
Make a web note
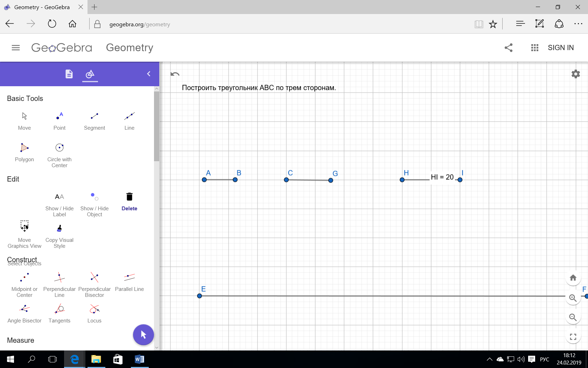tap(539, 24)
